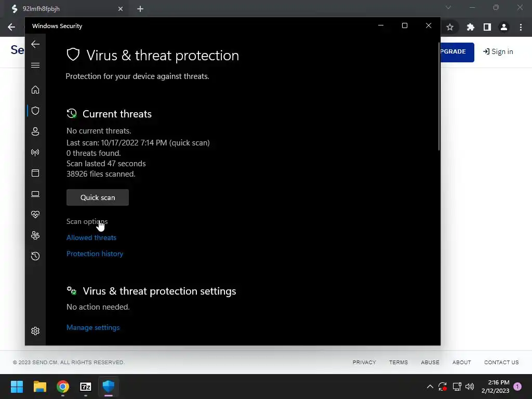Open the Windows Start menu

[x=17, y=387]
